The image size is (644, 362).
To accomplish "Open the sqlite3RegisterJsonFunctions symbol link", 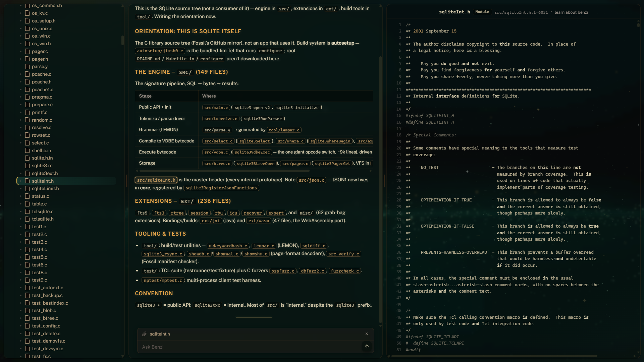I will point(221,188).
